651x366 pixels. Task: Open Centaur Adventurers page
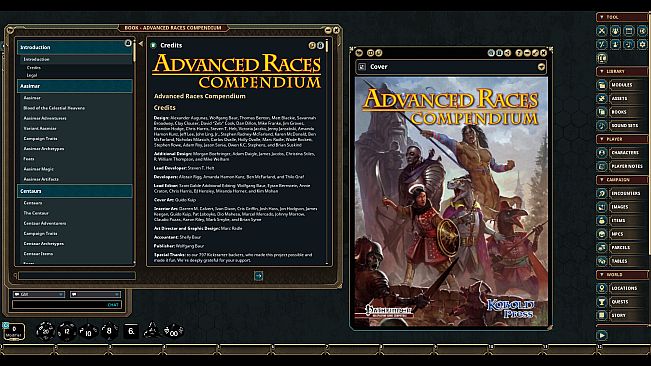pyautogui.click(x=44, y=223)
